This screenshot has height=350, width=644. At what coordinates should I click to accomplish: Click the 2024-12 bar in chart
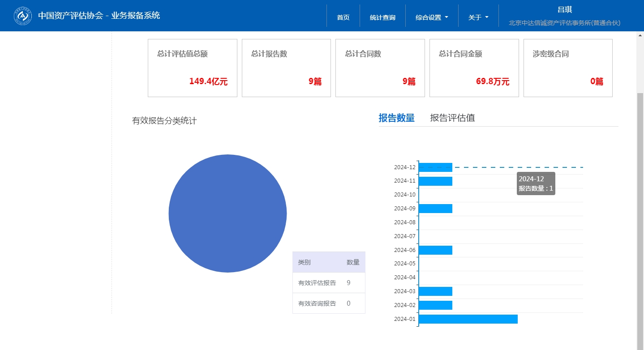pos(435,167)
